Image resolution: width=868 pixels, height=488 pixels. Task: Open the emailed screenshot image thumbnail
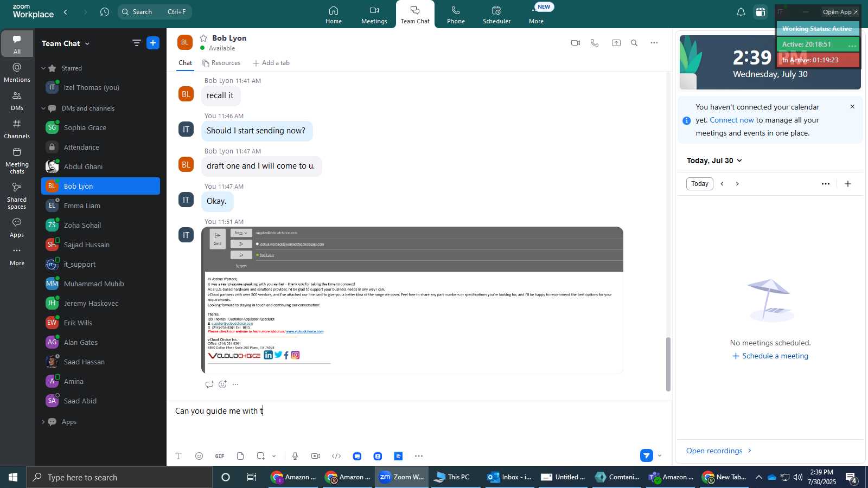(x=412, y=300)
